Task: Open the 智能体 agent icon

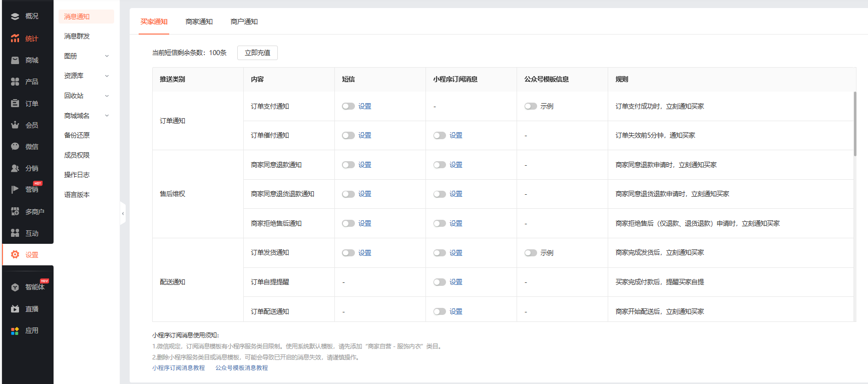Action: pyautogui.click(x=15, y=287)
